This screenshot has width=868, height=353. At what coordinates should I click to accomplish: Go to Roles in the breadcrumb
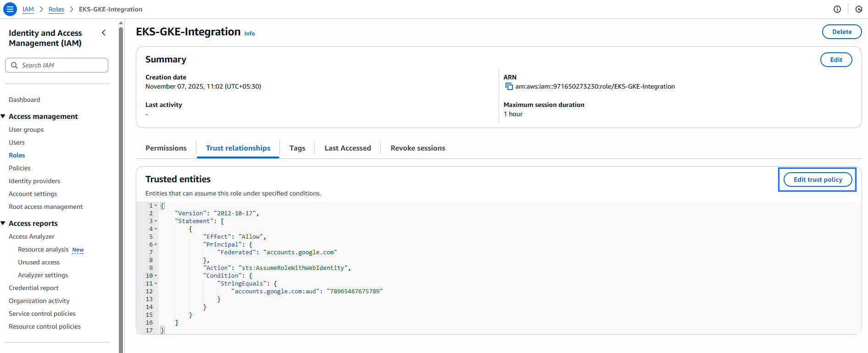56,9
